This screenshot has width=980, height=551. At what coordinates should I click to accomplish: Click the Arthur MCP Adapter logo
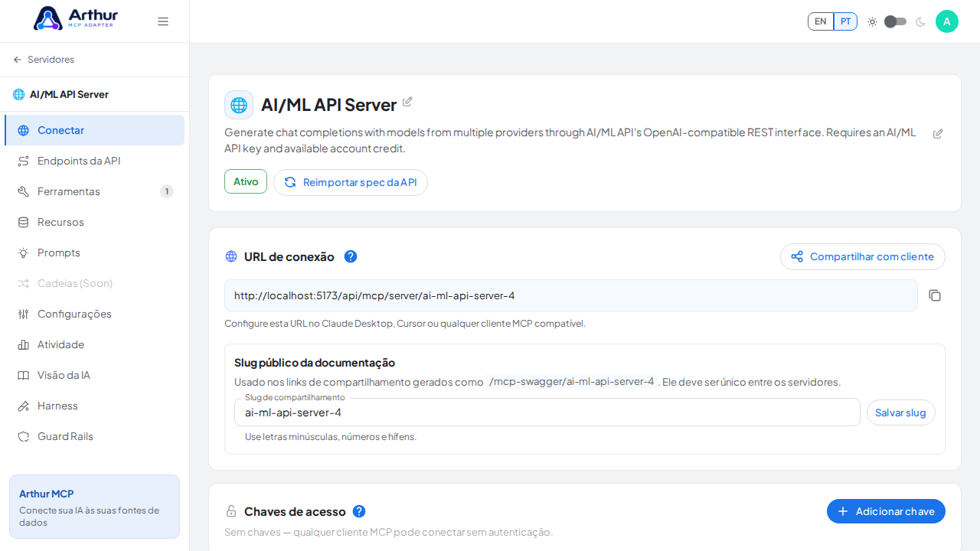(x=75, y=18)
